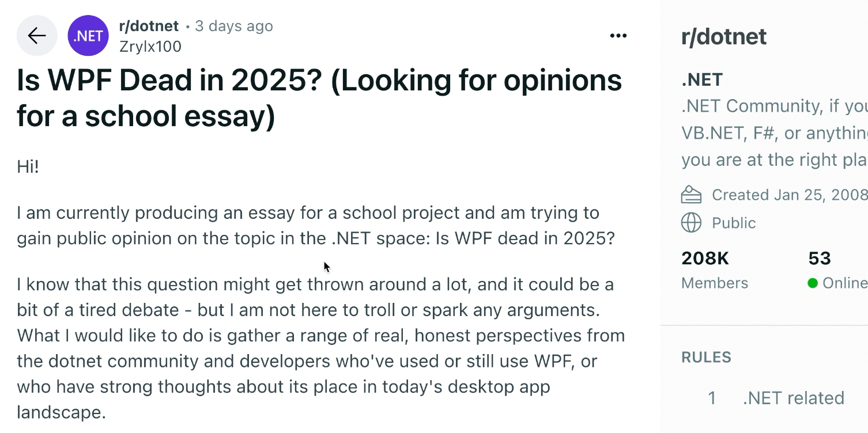Click the green Online status dot

[x=813, y=283]
